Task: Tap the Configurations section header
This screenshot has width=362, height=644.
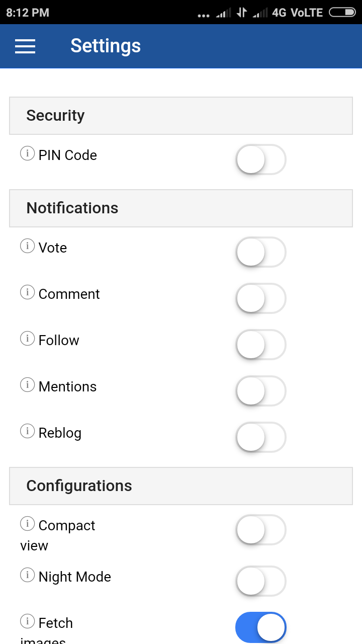Action: [x=181, y=486]
